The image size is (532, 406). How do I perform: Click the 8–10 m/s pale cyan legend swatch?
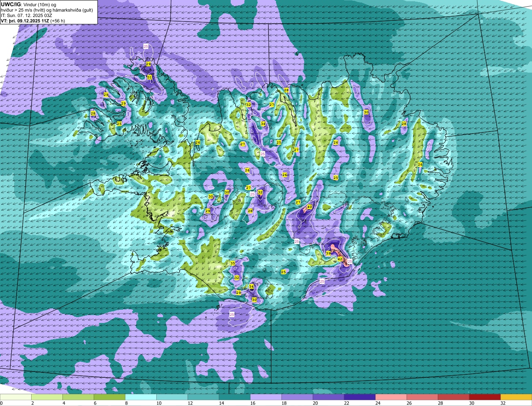(141, 397)
